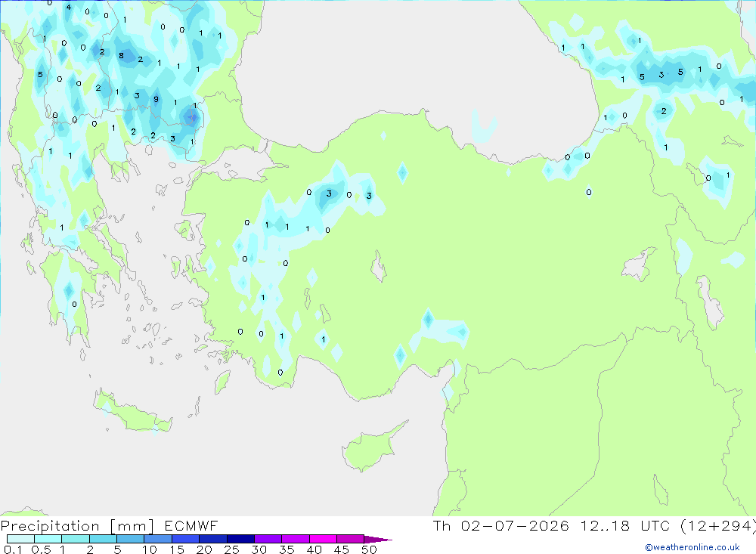Choose the 25–30 mm legend color swatch
The width and height of the screenshot is (756, 554).
240,539
